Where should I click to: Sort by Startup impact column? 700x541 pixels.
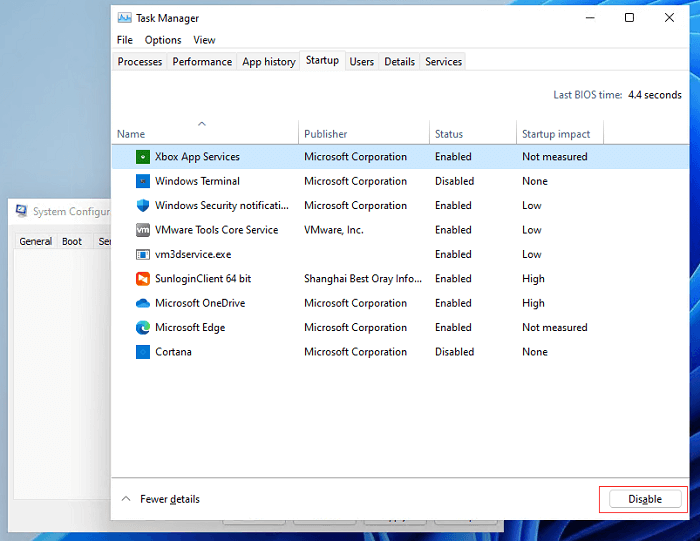(556, 134)
